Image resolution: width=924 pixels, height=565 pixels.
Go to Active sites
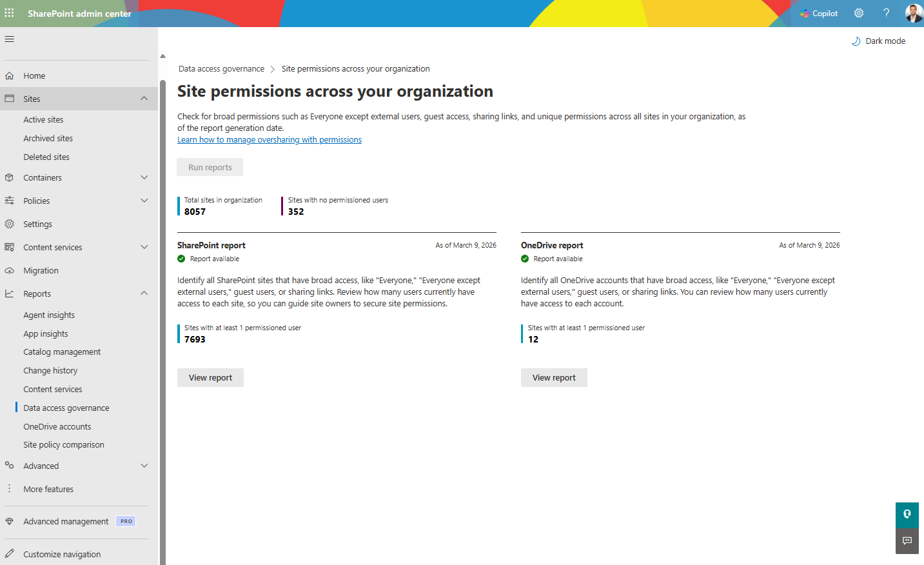click(43, 119)
